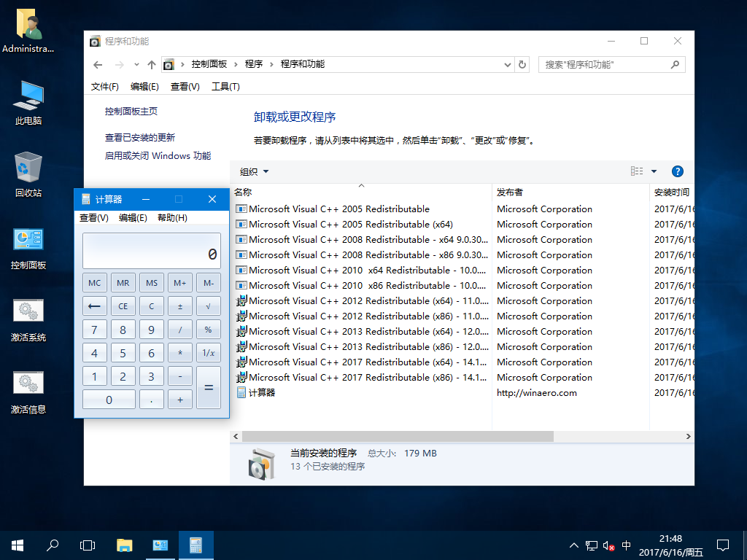Click the calculator taskbar button
The height and width of the screenshot is (560, 747).
[x=196, y=545]
